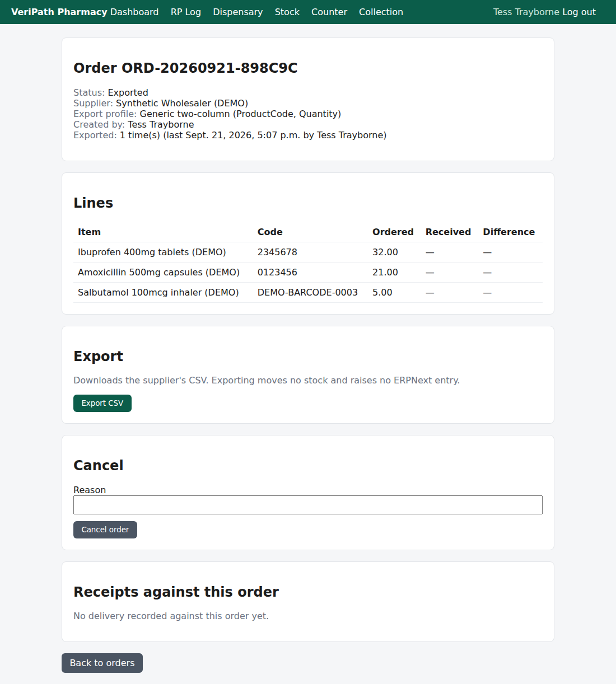Click ordered quantity 21.00

tap(385, 272)
